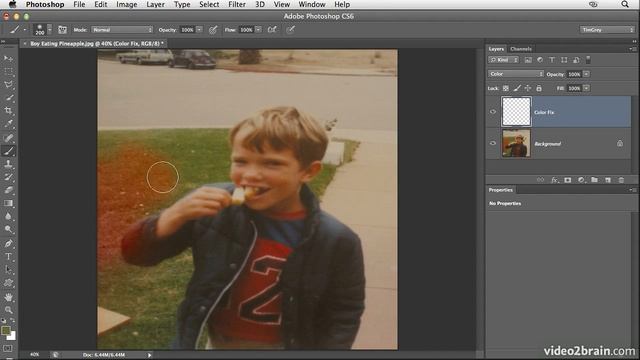This screenshot has height=360, width=640.
Task: Toggle type layer filter
Action: 552,60
